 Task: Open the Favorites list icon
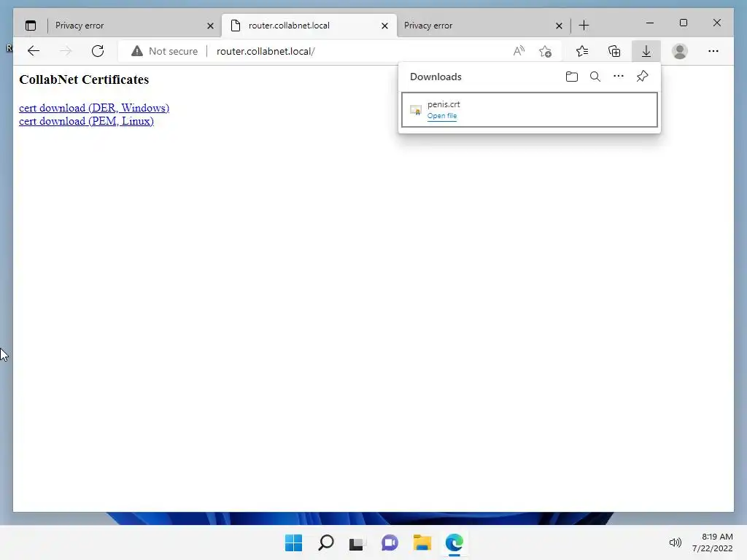click(581, 51)
